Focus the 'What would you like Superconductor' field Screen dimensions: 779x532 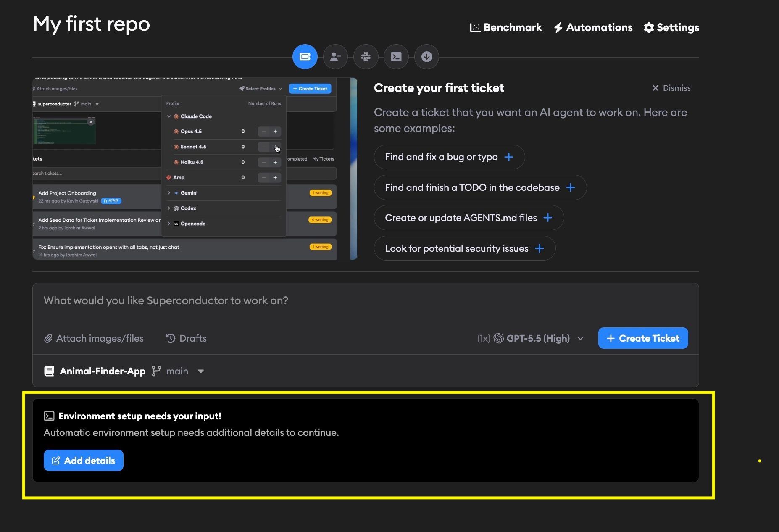click(x=366, y=301)
